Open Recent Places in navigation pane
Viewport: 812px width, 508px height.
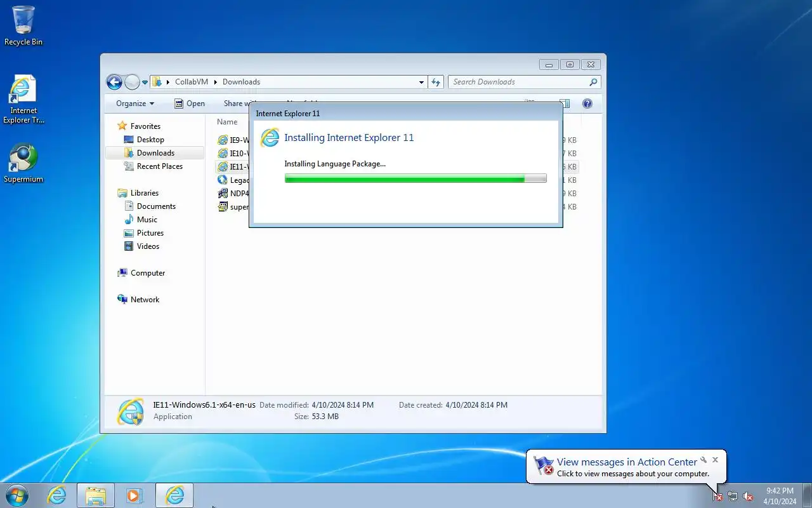(159, 166)
